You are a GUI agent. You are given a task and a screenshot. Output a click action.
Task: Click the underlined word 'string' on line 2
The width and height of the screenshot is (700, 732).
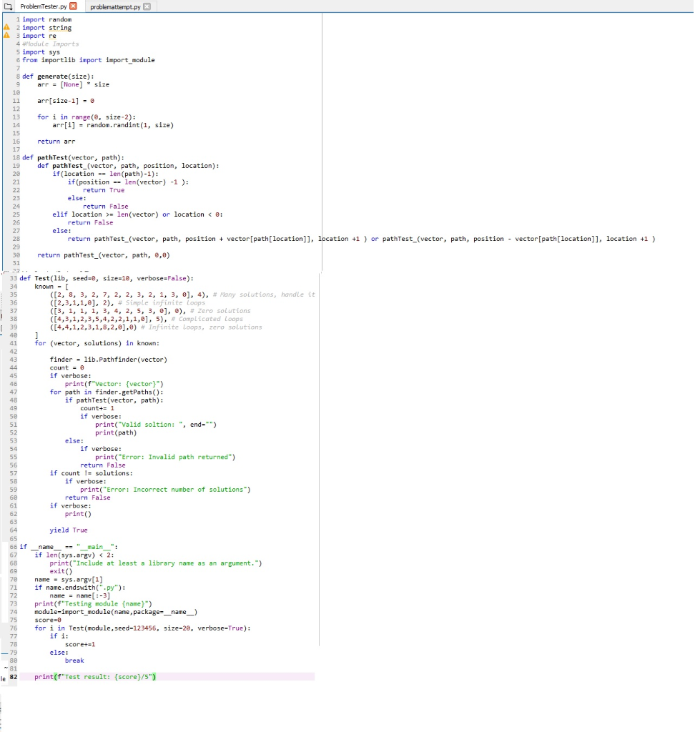[60, 28]
